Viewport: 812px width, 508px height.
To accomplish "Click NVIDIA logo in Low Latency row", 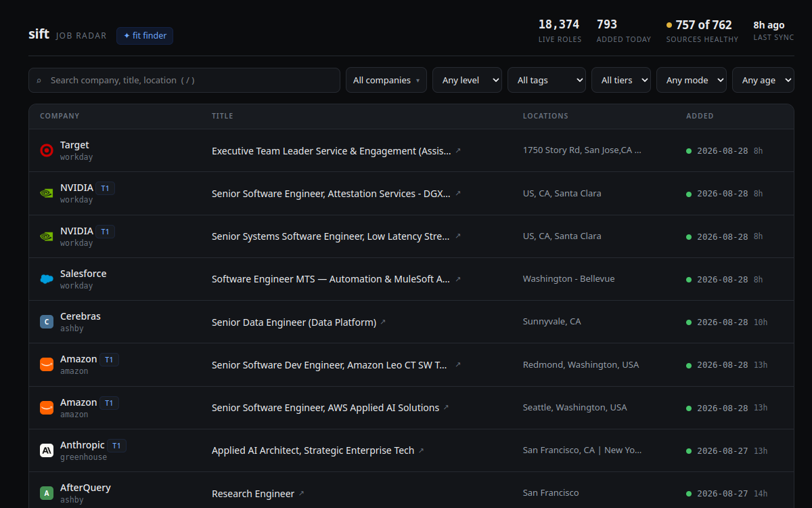I will coord(47,236).
